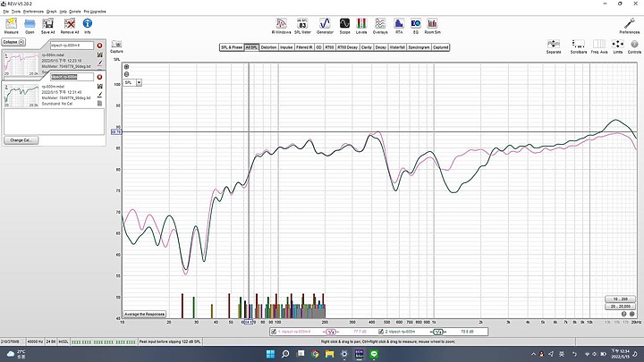This screenshot has width=644, height=362.
Task: Open a measurement file with Open icon
Action: click(x=30, y=25)
